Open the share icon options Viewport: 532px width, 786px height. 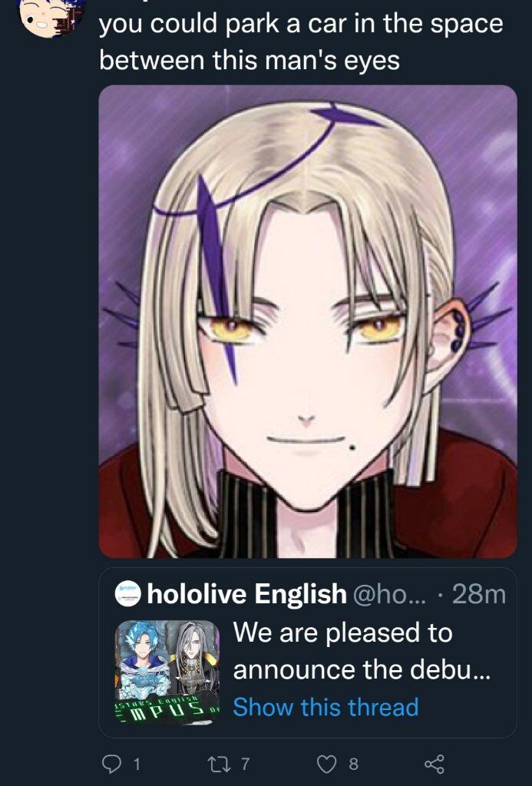[435, 764]
